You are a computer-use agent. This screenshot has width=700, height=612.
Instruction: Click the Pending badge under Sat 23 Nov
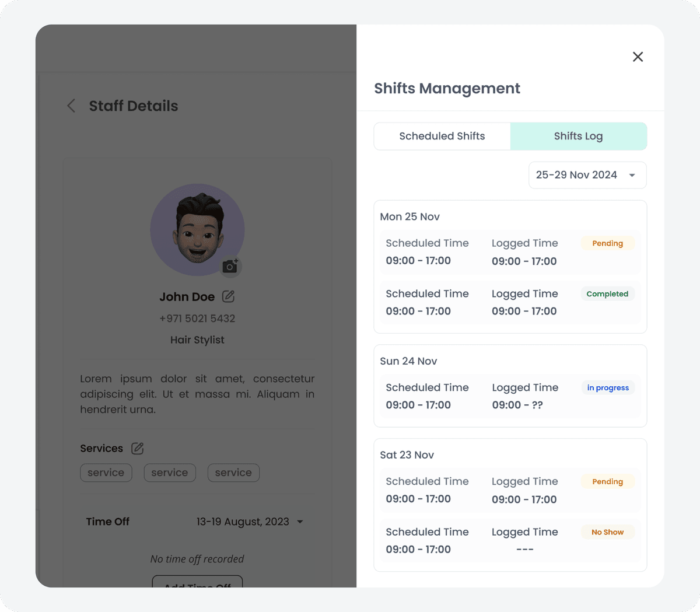(x=607, y=481)
